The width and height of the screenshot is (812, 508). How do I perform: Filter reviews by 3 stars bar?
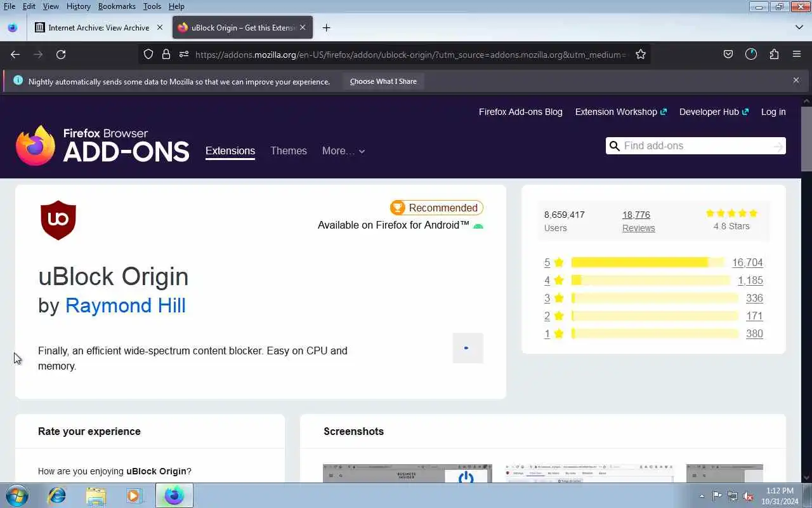[x=655, y=298]
